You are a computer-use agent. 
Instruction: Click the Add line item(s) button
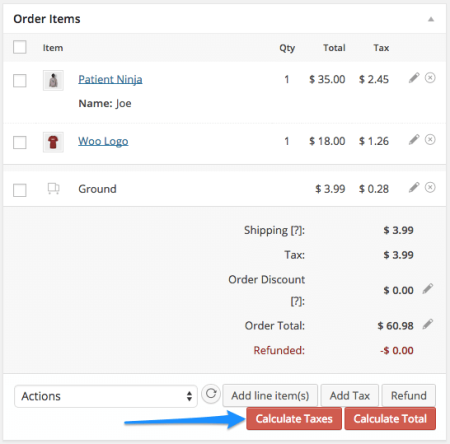click(270, 396)
